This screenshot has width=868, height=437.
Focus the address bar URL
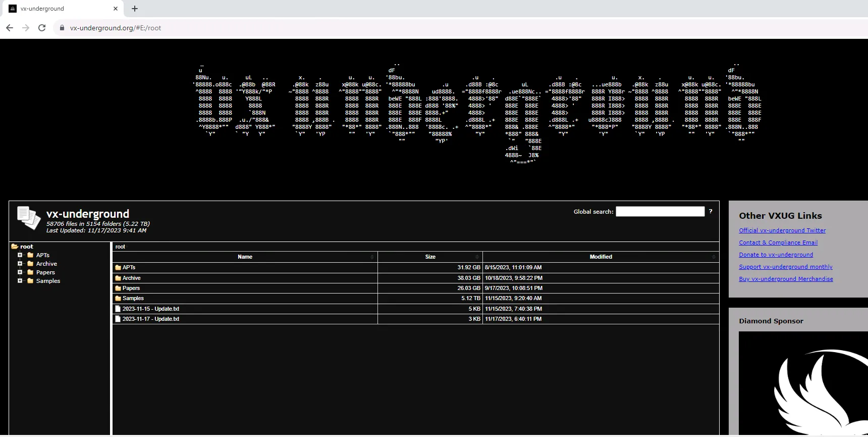coord(116,28)
